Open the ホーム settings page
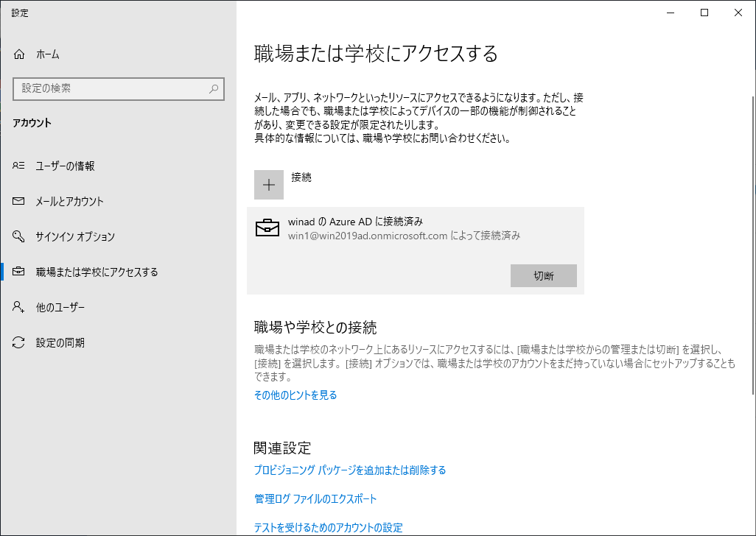The width and height of the screenshot is (756, 536). click(118, 54)
